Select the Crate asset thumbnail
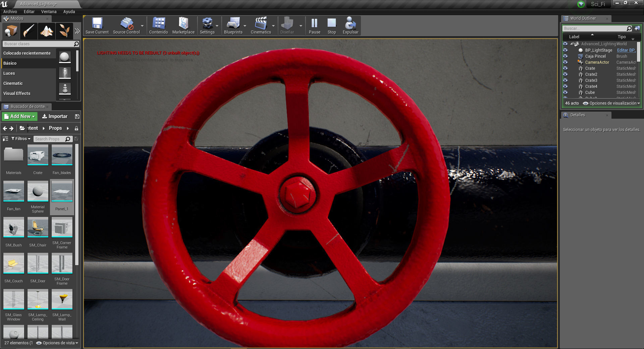 tap(38, 155)
